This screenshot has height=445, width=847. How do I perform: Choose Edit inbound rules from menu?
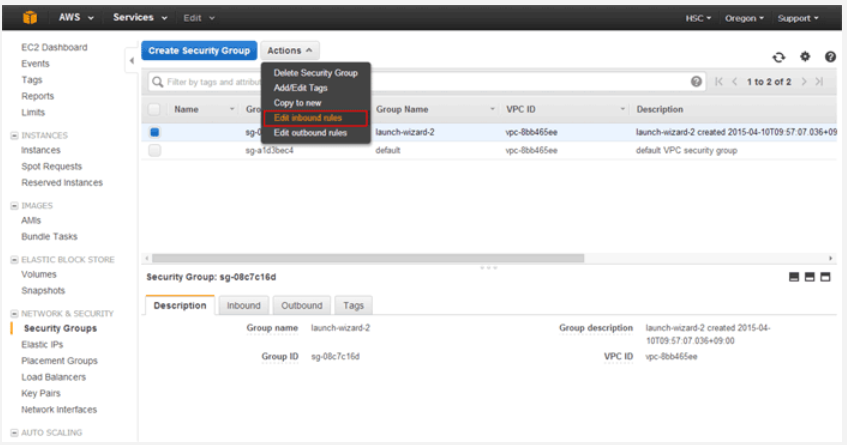(x=315, y=118)
